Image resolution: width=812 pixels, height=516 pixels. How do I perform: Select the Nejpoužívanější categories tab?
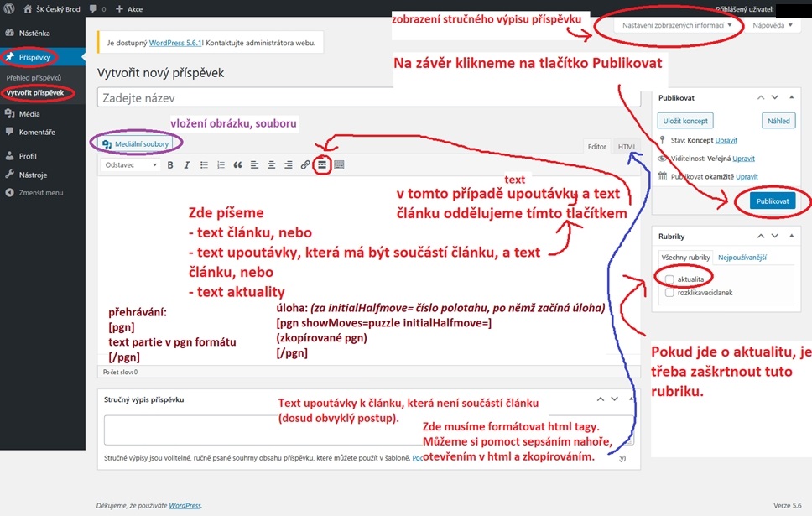pyautogui.click(x=742, y=258)
